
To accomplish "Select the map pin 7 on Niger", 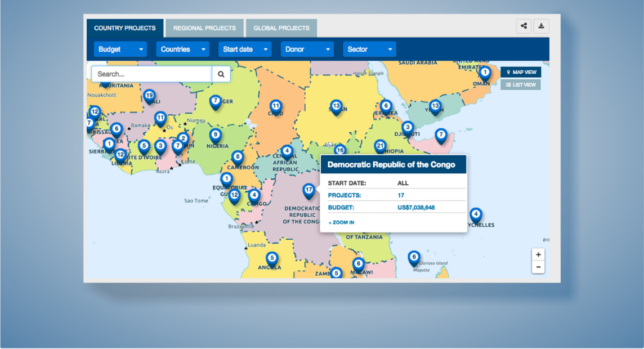I will coord(215,102).
